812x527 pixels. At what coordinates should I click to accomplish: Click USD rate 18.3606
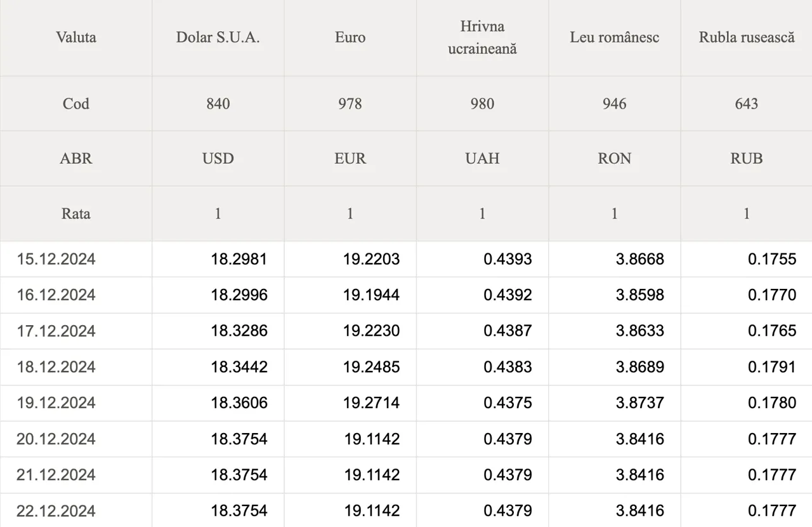coord(239,403)
